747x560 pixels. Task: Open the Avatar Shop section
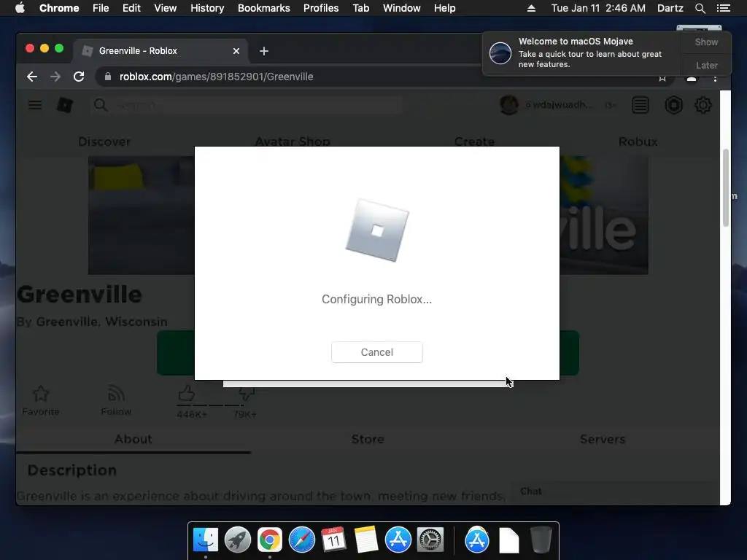click(293, 141)
